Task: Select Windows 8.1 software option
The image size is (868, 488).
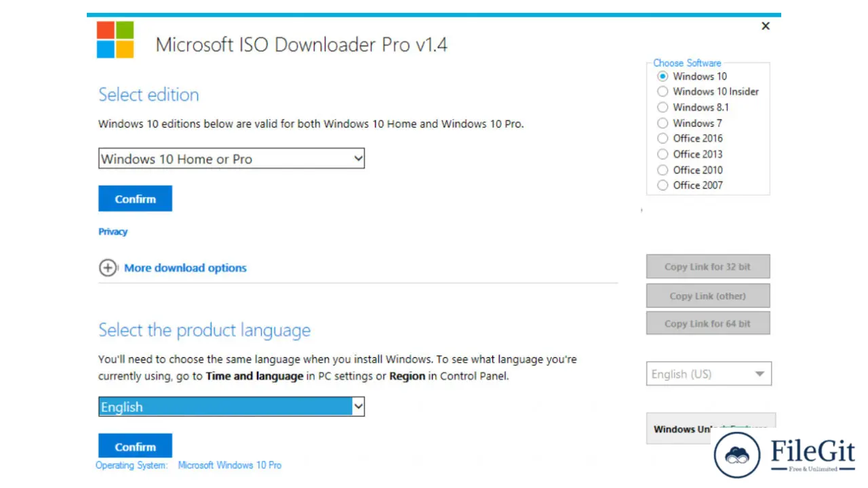Action: click(x=663, y=107)
